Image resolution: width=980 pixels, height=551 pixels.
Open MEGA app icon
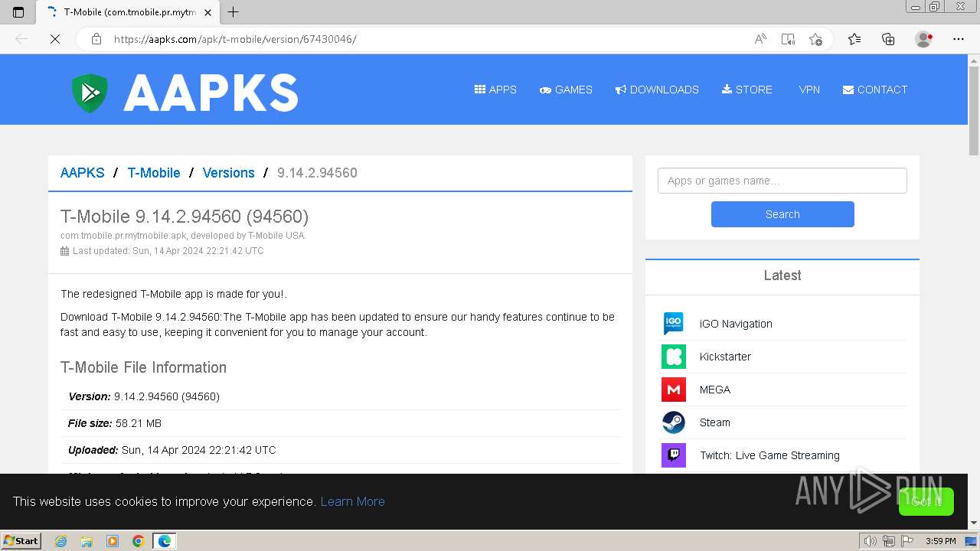pos(674,390)
